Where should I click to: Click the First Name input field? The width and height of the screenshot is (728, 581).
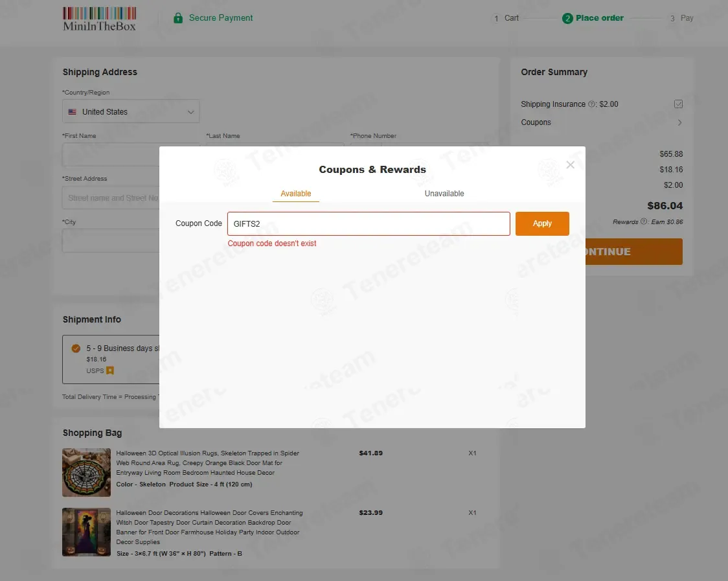point(111,155)
